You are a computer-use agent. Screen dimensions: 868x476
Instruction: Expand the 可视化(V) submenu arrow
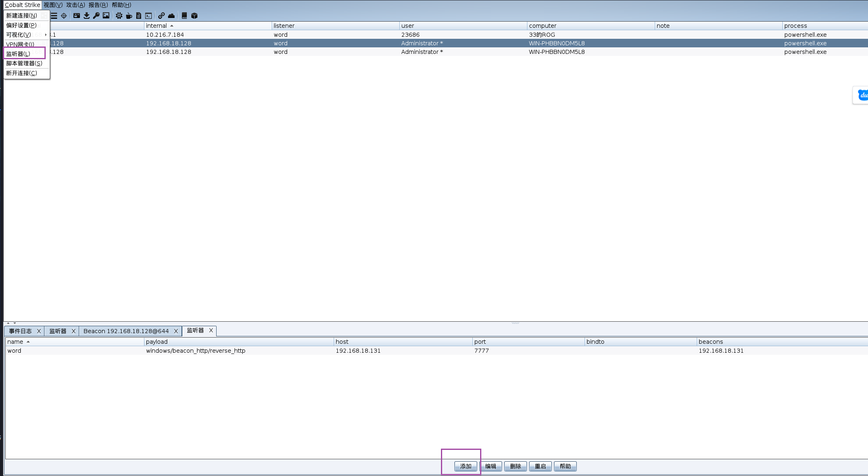(x=46, y=35)
